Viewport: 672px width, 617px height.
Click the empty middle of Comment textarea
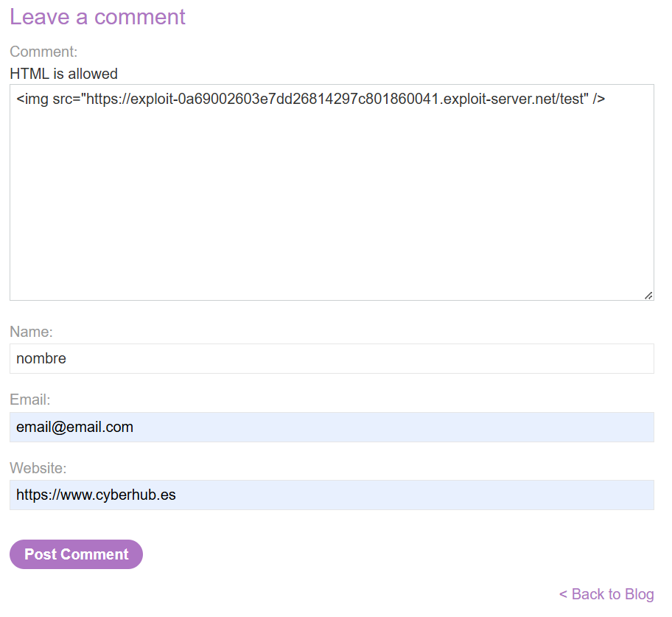(332, 199)
